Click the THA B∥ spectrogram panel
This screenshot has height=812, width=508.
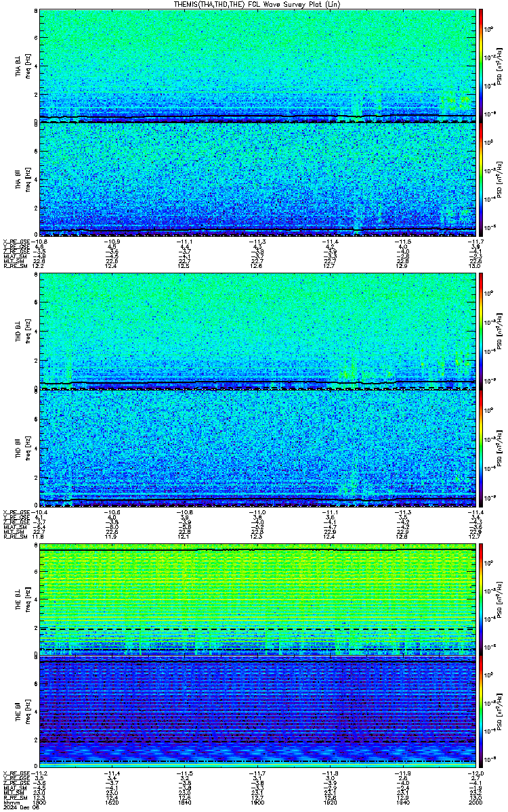coord(257,179)
